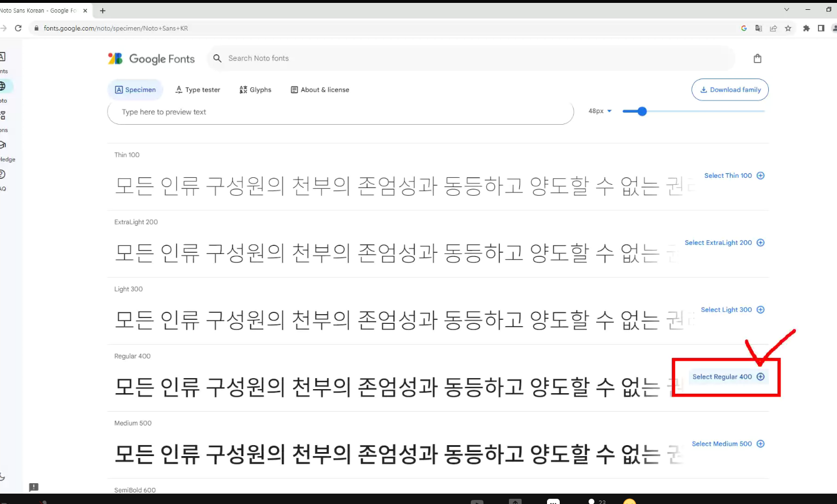Click the browser address bar URL
837x504 pixels.
tap(116, 28)
